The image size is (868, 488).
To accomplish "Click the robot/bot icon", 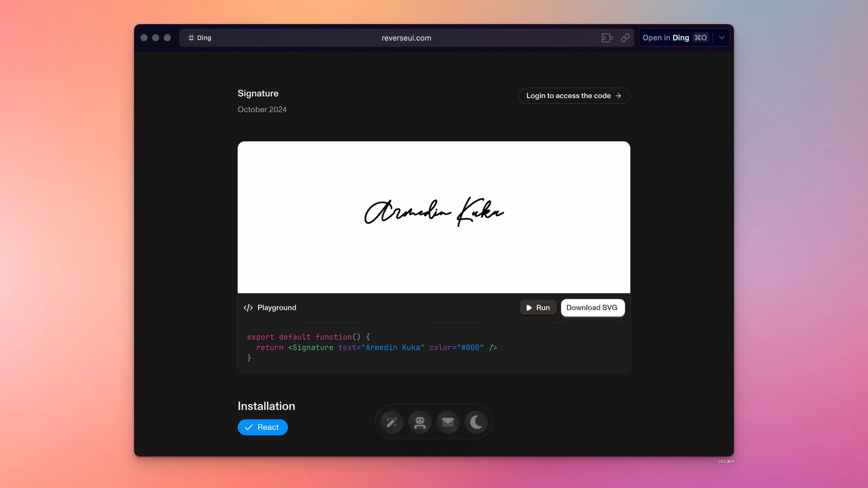I will click(x=420, y=422).
